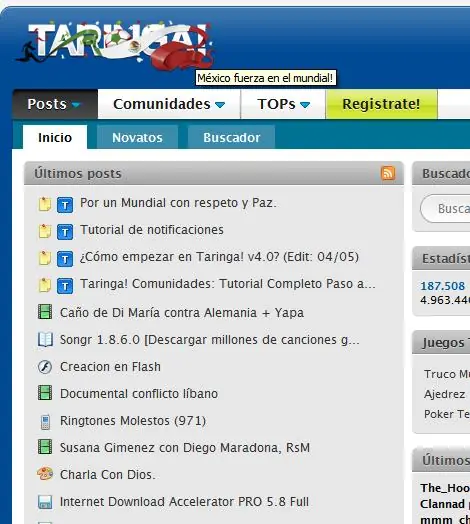The image size is (470, 524).
Task: Click into the Buscar search field
Action: coord(445,209)
